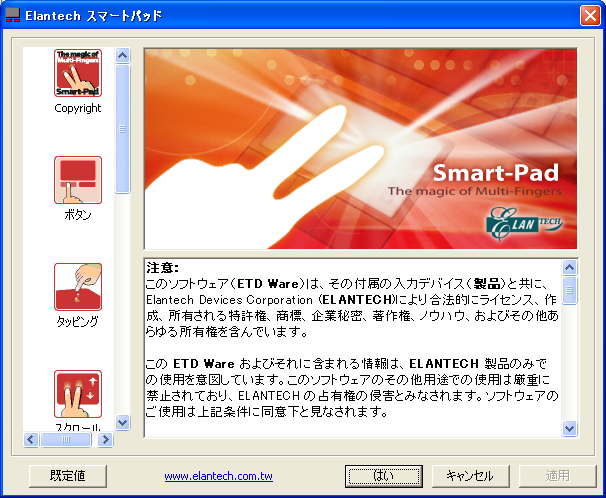
Task: Open the スクロール two-finger scroll icon
Action: (78, 394)
